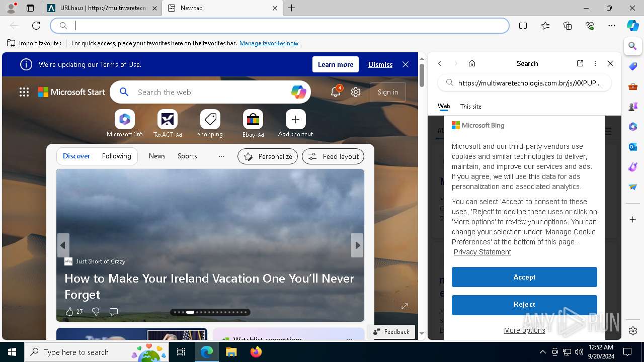Open the notifications bell icon

(x=336, y=92)
